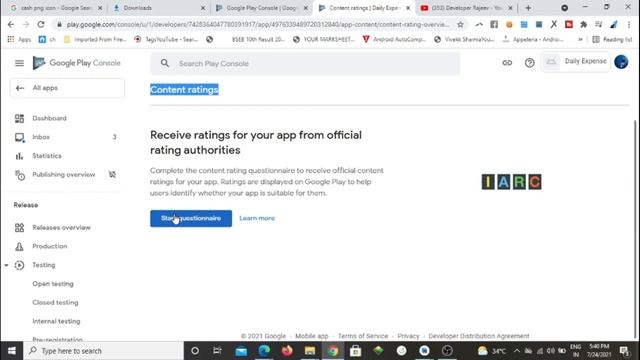This screenshot has height=360, width=640.
Task: Open Privacy footer link
Action: pyautogui.click(x=408, y=336)
